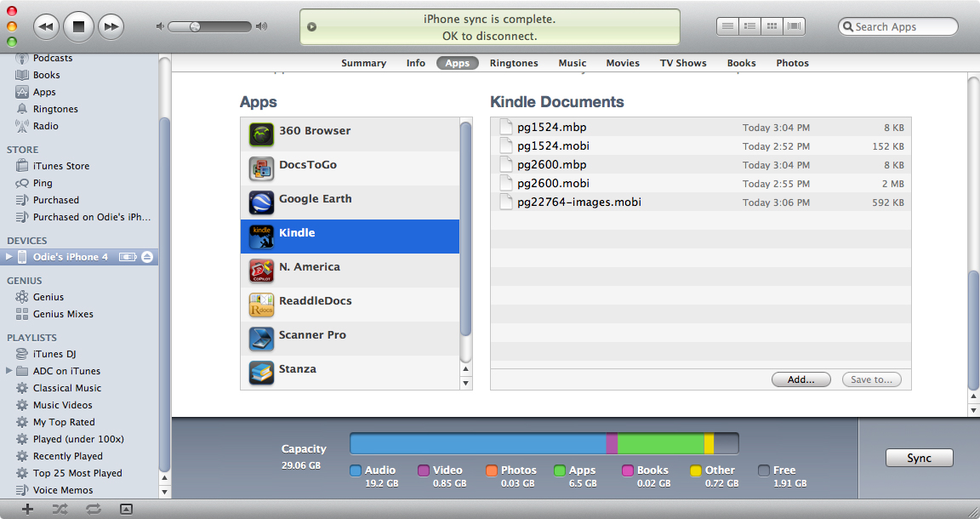Click the sidebar scroll down arrow
Viewport: 980px width, 519px height.
(x=164, y=492)
